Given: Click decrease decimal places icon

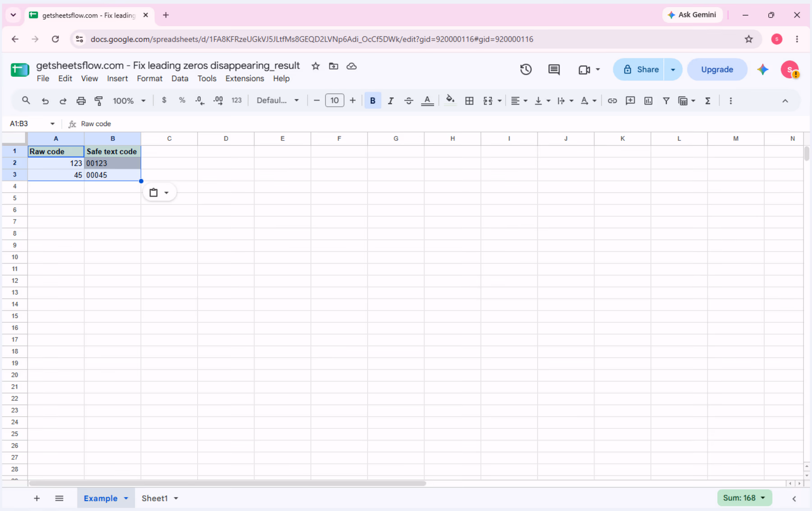Looking at the screenshot, I should coord(200,101).
